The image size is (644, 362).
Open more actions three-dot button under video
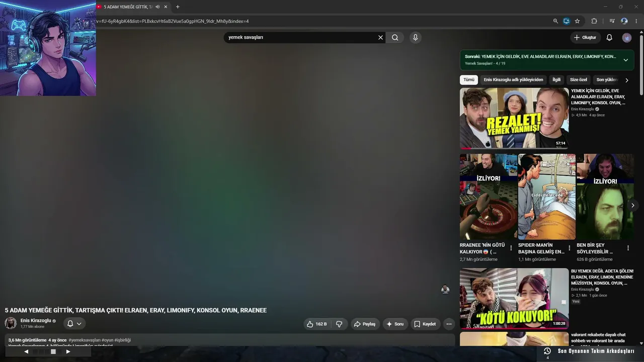pyautogui.click(x=449, y=324)
